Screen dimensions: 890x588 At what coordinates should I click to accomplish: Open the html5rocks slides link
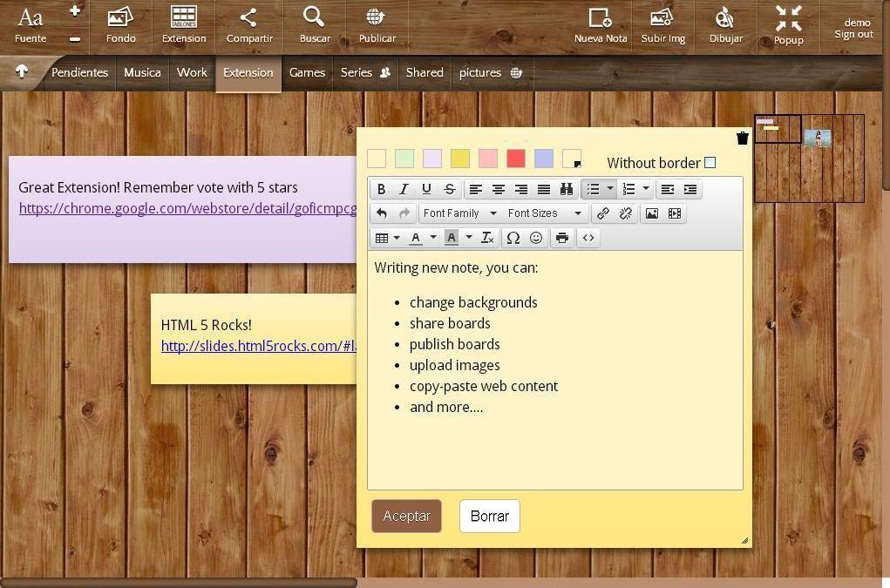259,346
